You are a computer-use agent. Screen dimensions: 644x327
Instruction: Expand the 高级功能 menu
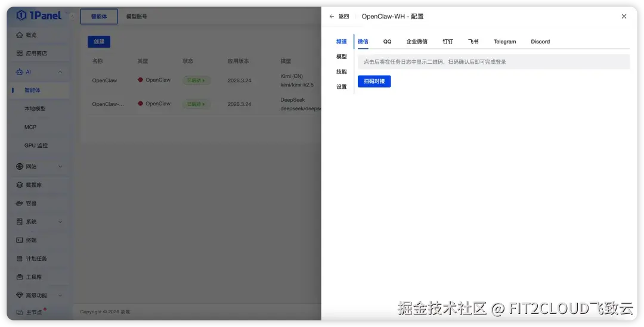coord(60,295)
